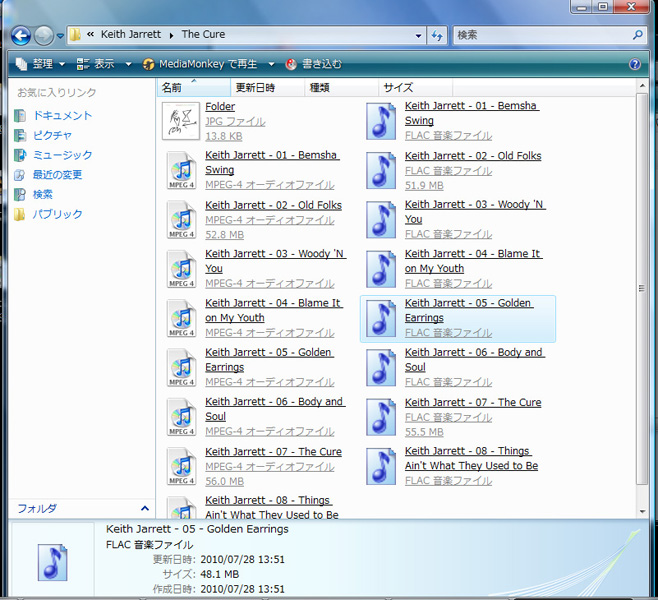Sort by the サイズ column header
The width and height of the screenshot is (658, 600).
pos(398,88)
